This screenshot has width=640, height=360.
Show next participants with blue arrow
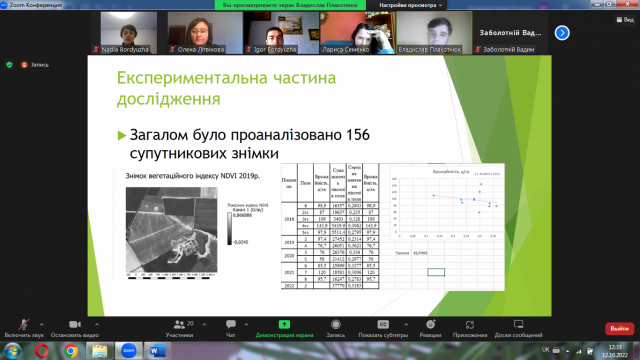(562, 33)
